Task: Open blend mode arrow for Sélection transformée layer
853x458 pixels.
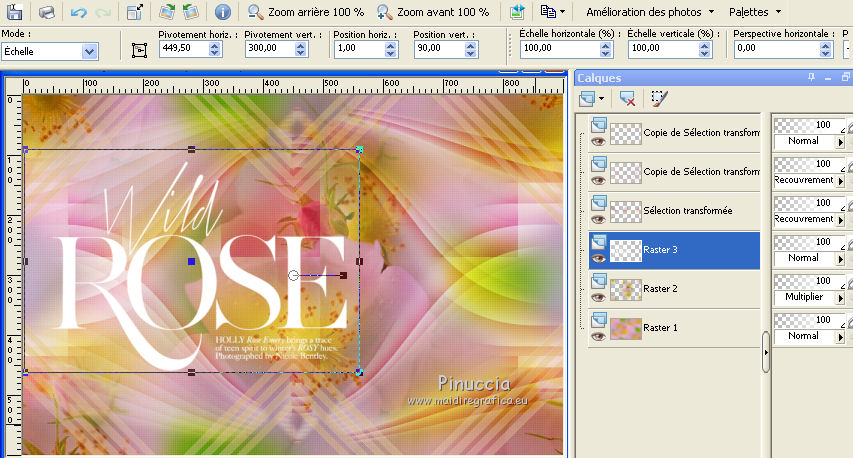Action: coord(840,220)
